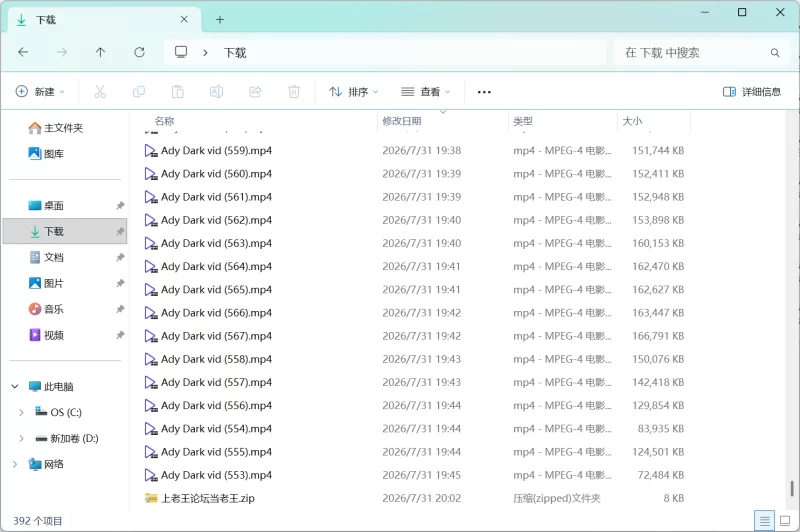Open 桌面 desktop in sidebar

click(46, 206)
